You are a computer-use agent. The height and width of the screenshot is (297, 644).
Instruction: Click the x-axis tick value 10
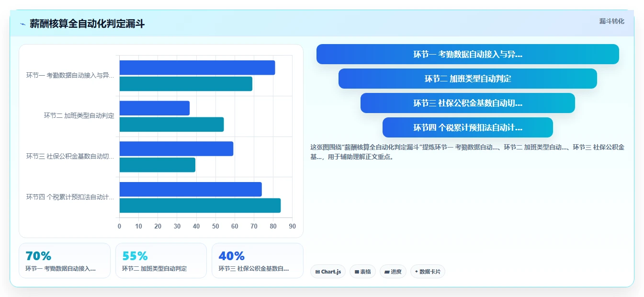[139, 226]
